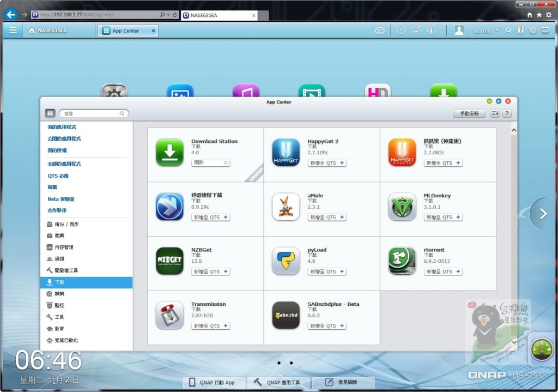Open the information icon in top bar

(431, 31)
